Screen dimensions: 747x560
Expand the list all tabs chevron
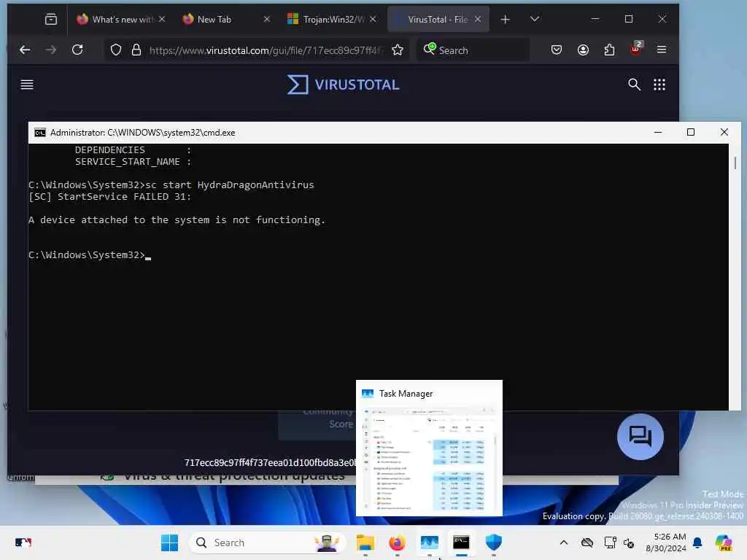coord(535,19)
